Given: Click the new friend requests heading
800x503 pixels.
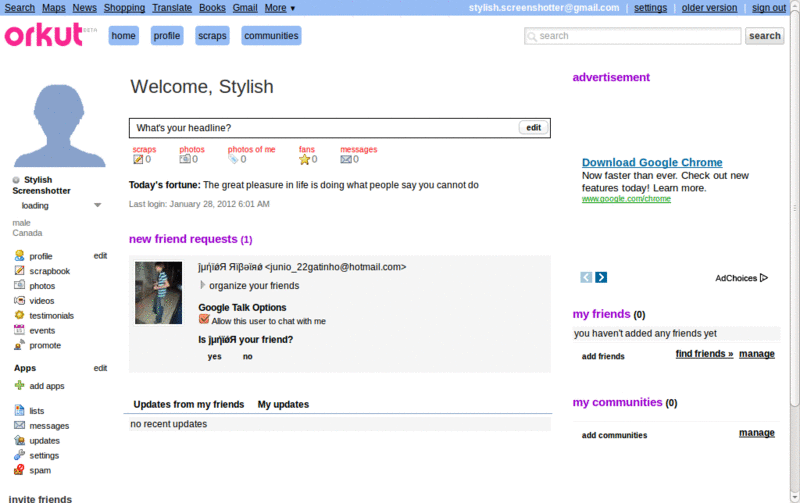Looking at the screenshot, I should click(190, 239).
